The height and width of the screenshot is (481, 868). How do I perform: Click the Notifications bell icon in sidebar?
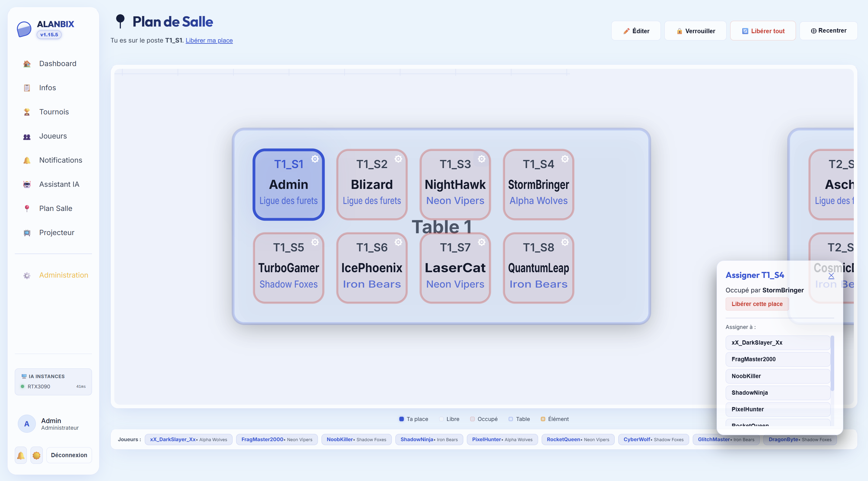point(27,160)
